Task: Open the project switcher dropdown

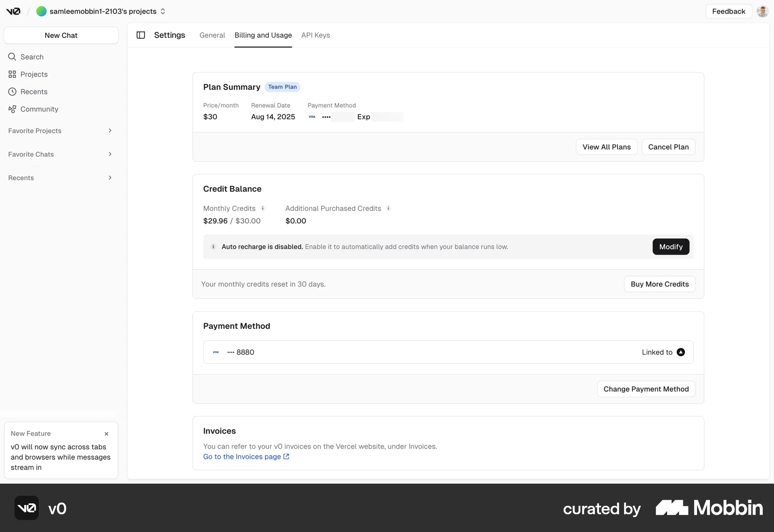Action: (x=162, y=11)
